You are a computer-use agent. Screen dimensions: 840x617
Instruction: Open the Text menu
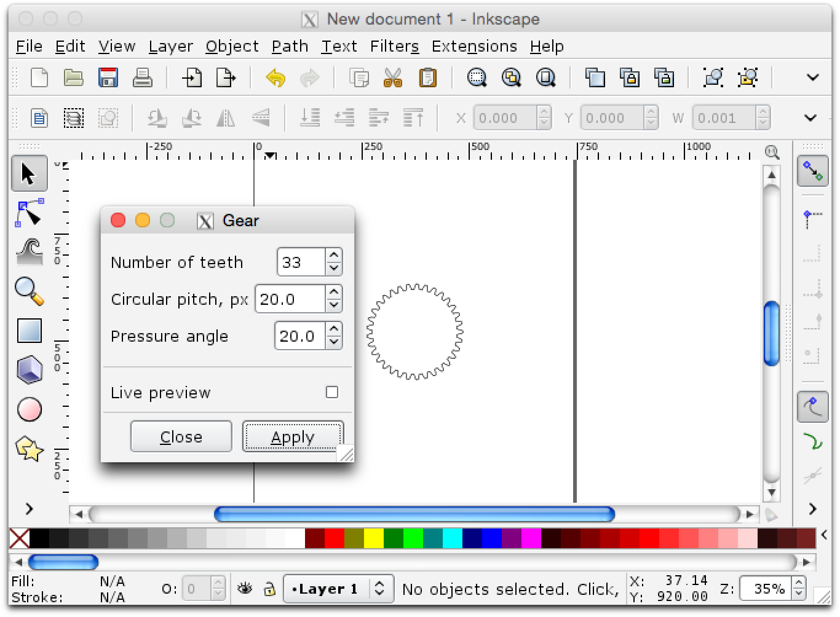[x=339, y=47]
